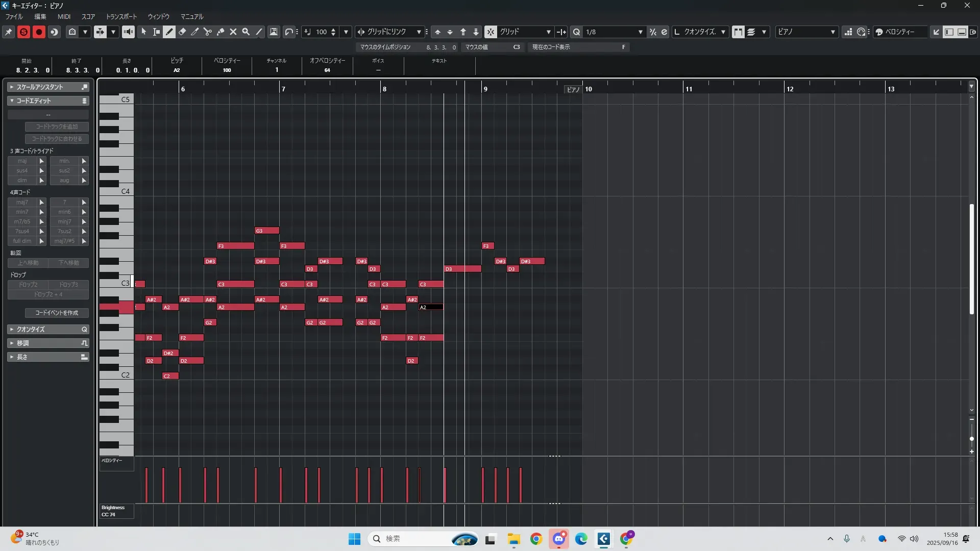Toggle the Record in editor button
The width and height of the screenshot is (980, 551).
39,32
